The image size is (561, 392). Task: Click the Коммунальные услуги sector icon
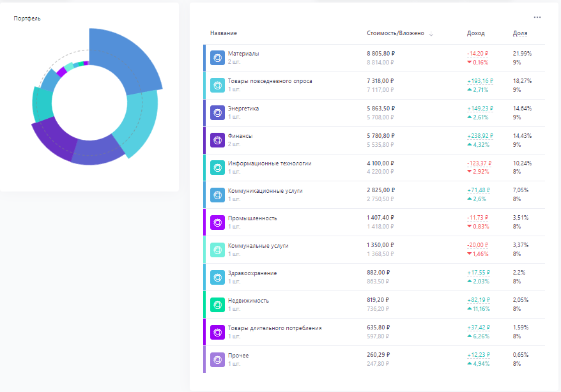pyautogui.click(x=217, y=250)
